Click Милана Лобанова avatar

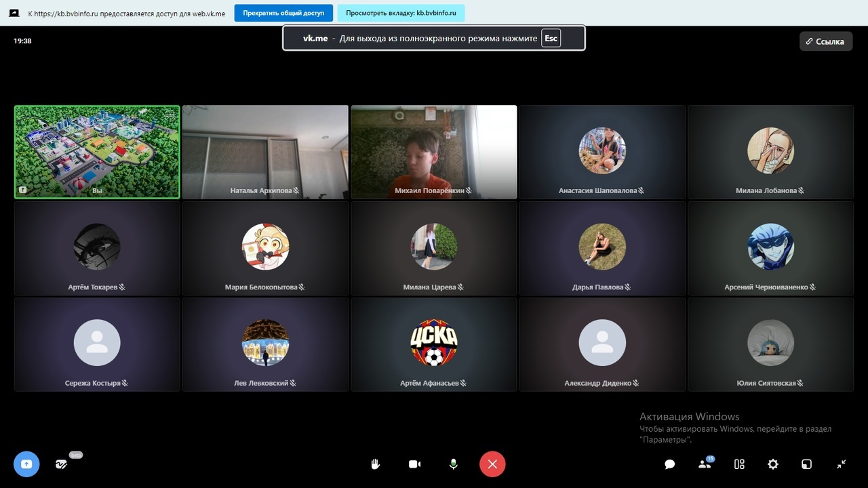[x=770, y=150]
